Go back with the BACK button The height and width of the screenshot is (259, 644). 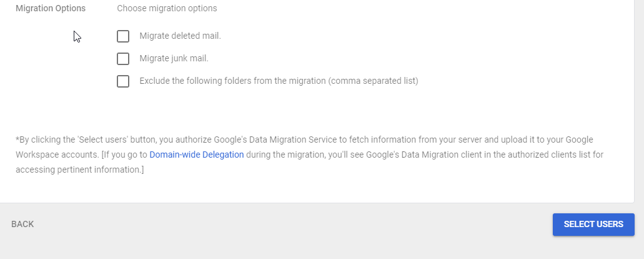pos(22,225)
